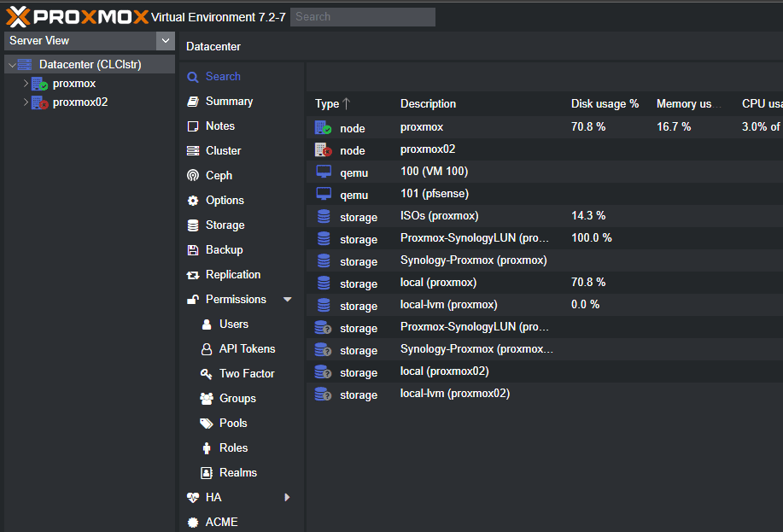Viewport: 783px width, 532px height.
Task: Expand the proxmox02 node in tree
Action: point(26,102)
